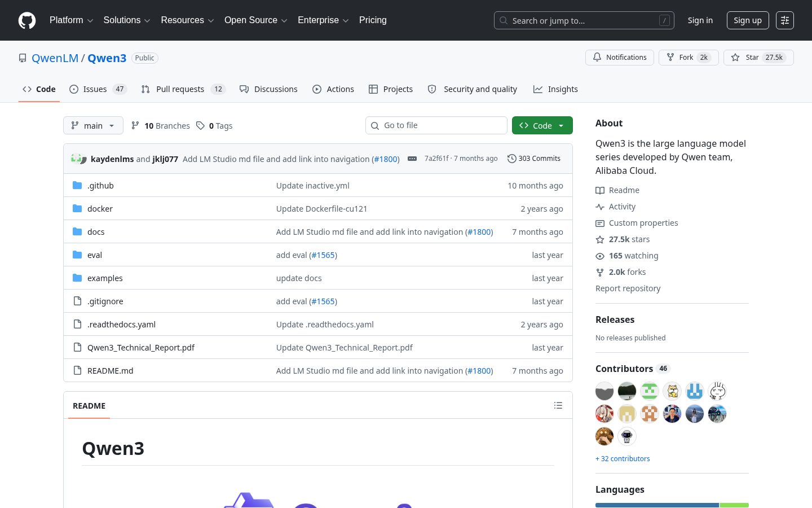The image size is (812, 508).
Task: Open Qwen3_Technical_Report.pdf file
Action: [141, 348]
